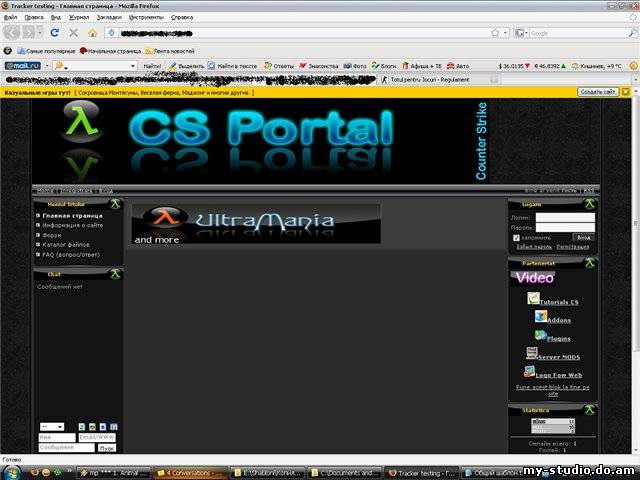Click the login username field
Viewport: 640px width, 480px height.
pyautogui.click(x=565, y=218)
